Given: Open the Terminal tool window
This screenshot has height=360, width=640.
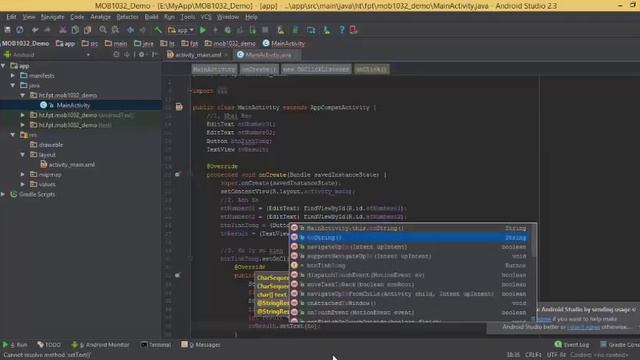Looking at the screenshot, I should click(156, 345).
